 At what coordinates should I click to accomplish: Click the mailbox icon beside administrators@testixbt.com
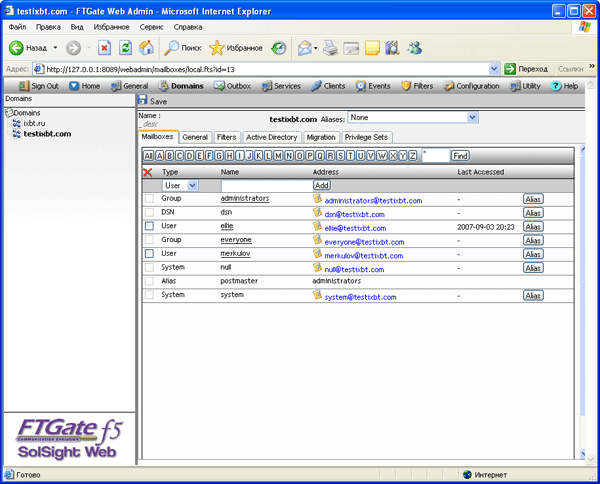pos(317,199)
